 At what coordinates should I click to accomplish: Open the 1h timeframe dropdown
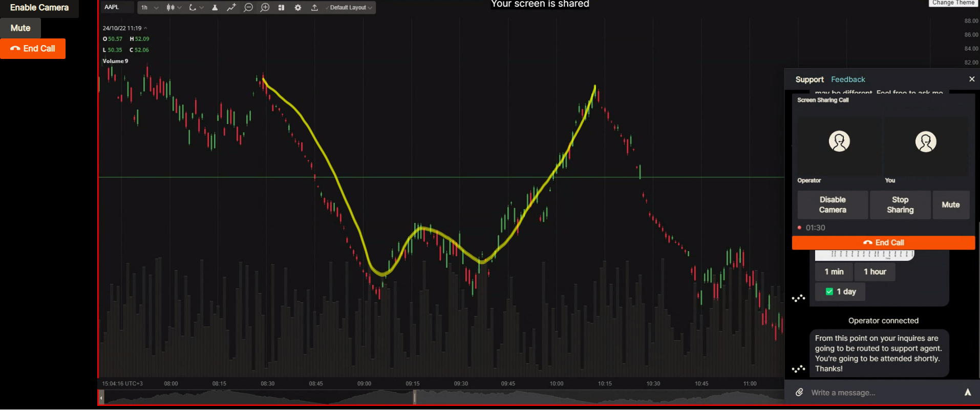pyautogui.click(x=150, y=8)
